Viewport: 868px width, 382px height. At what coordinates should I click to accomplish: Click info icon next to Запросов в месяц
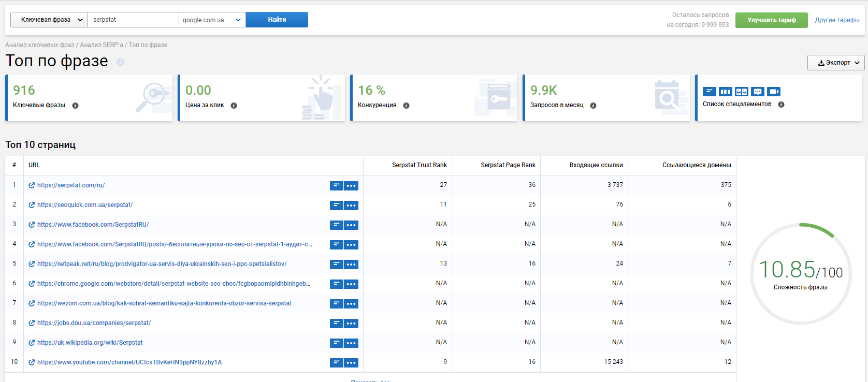pyautogui.click(x=593, y=106)
